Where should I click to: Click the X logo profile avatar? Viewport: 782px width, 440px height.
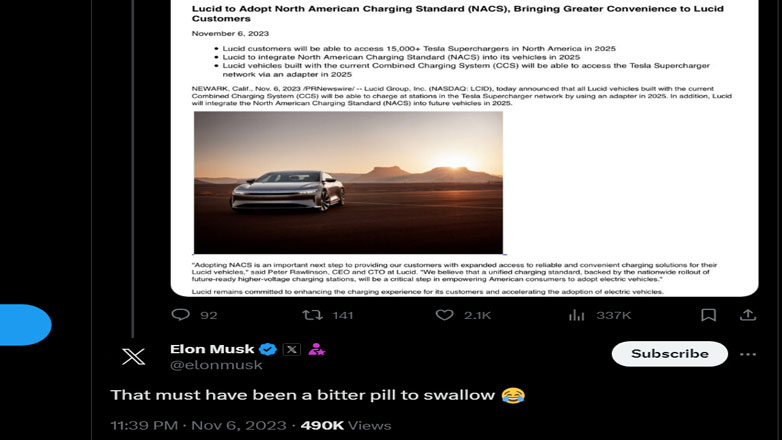tap(134, 356)
